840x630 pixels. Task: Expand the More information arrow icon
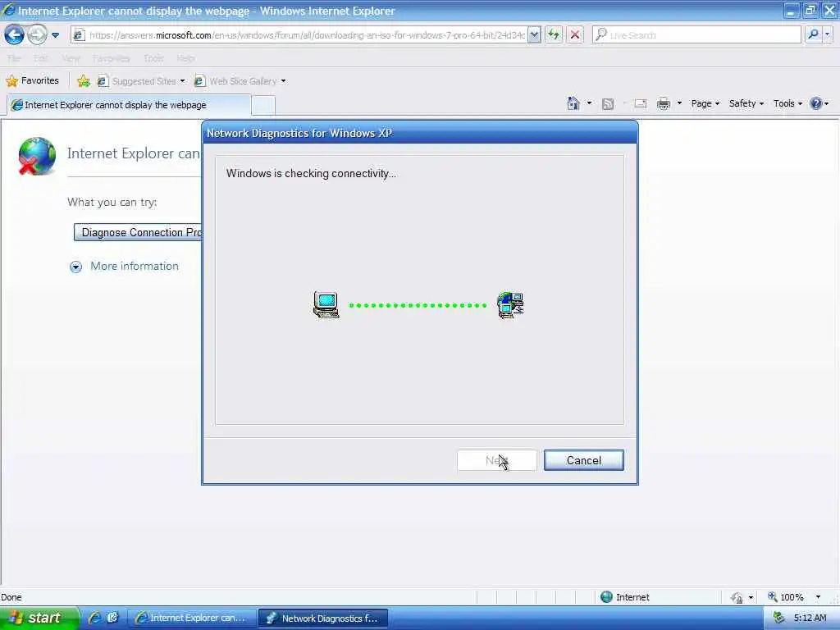pyautogui.click(x=75, y=267)
